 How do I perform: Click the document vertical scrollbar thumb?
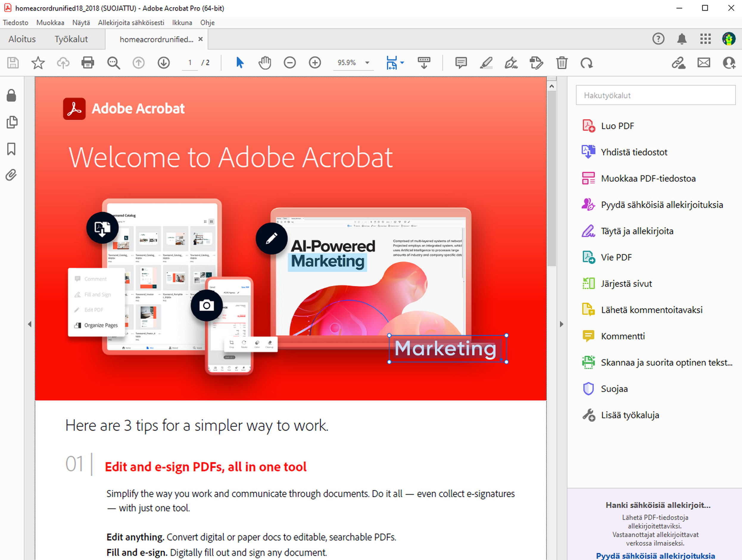coord(551,178)
